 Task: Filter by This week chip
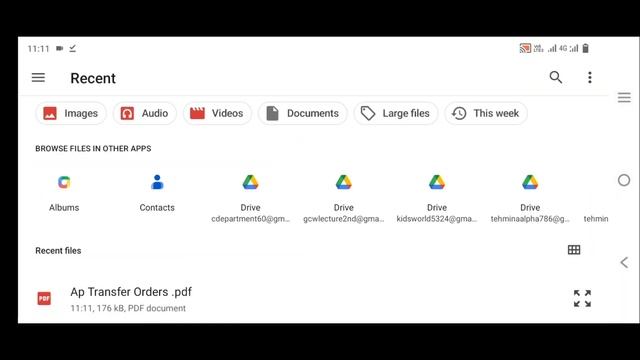point(486,113)
